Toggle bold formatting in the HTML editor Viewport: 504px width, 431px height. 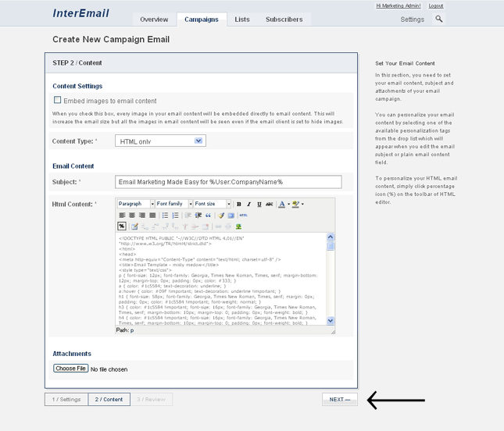239,204
